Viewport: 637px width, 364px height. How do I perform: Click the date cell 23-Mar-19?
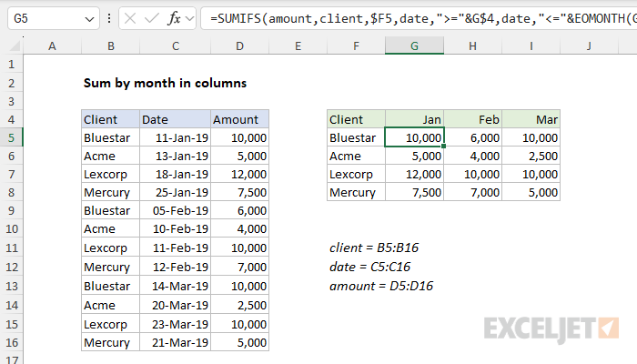pos(175,324)
